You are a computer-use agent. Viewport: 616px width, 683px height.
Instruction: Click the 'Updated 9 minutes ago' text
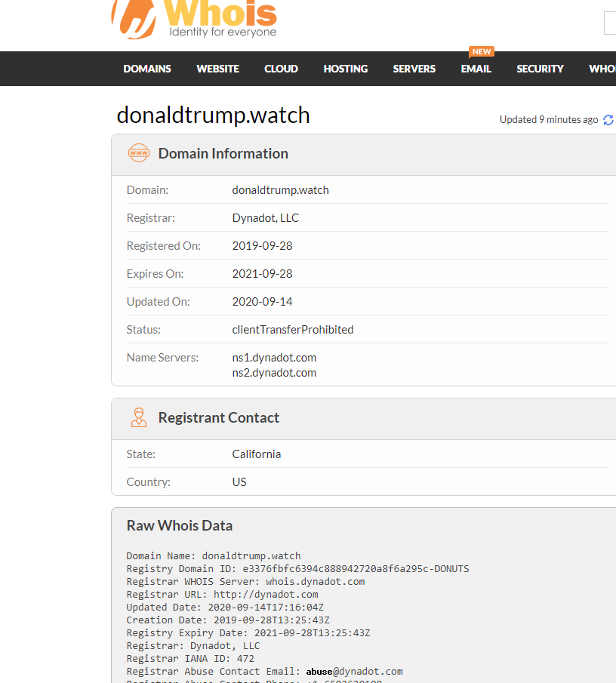[x=549, y=120]
